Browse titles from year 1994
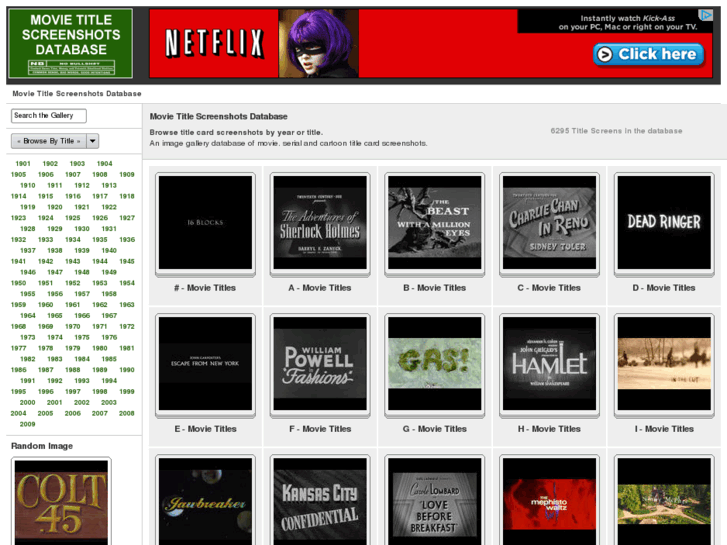Image resolution: width=727 pixels, height=545 pixels. click(109, 381)
